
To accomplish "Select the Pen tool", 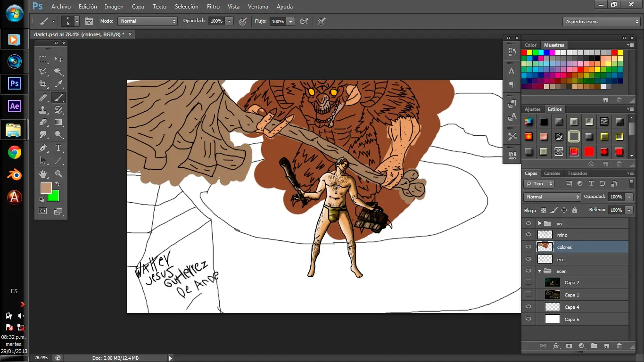I will 43,148.
